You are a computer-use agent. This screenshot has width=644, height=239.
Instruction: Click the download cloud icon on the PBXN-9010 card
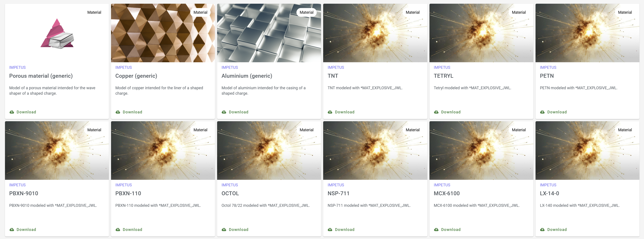click(12, 229)
